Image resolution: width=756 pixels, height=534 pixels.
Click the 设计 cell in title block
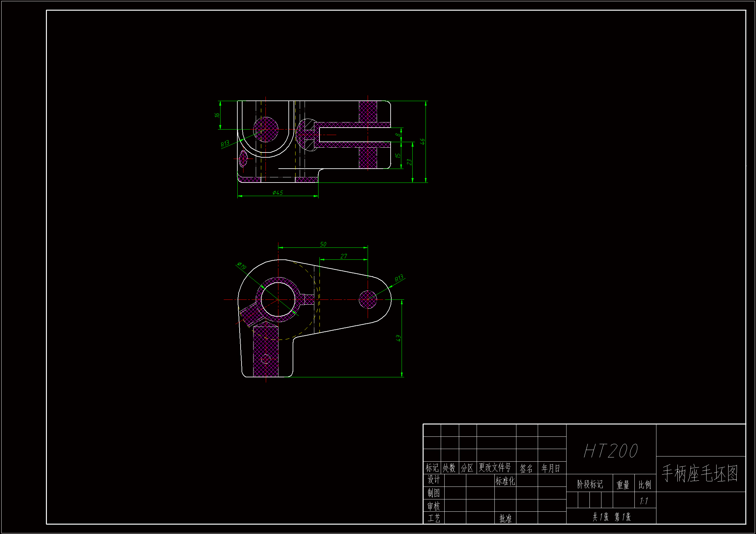click(x=433, y=480)
